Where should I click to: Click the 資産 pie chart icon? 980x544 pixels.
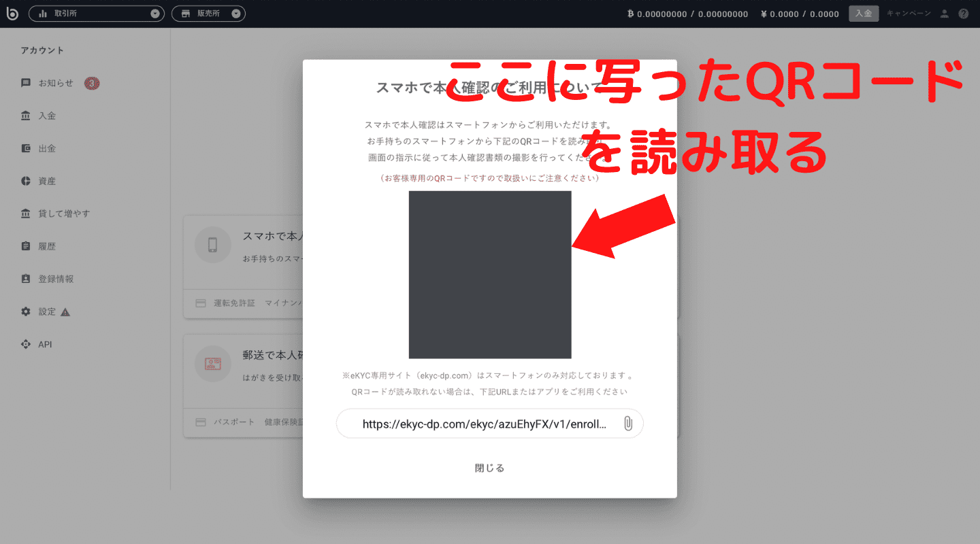tap(26, 181)
